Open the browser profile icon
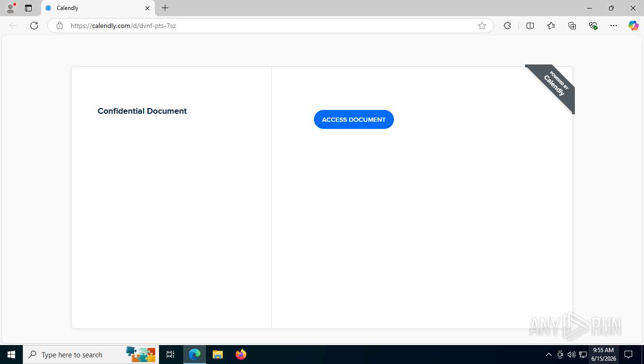644x364 pixels. [10, 8]
